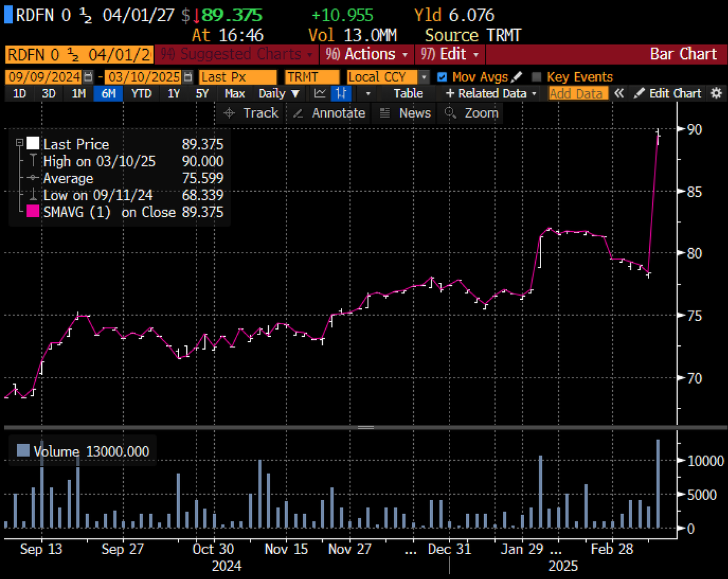Select the line chart type icon
This screenshot has width=728, height=579.
320,93
